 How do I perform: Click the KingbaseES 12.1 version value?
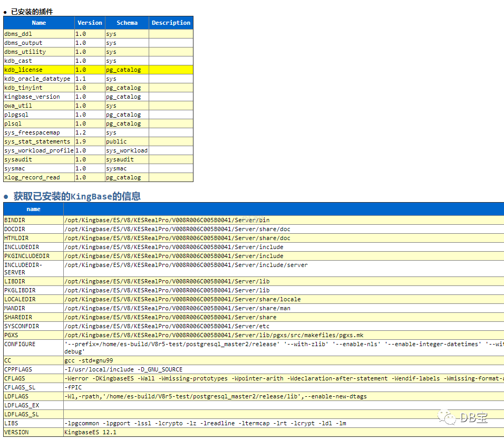[x=90, y=432]
